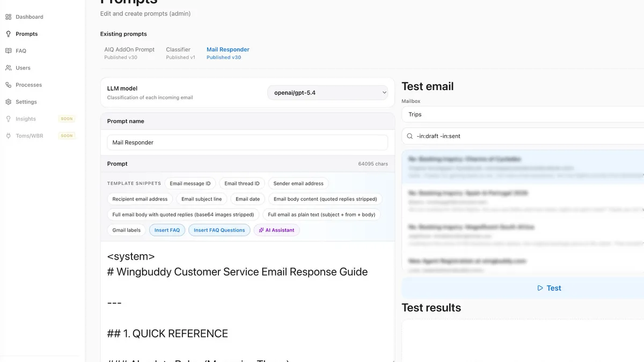This screenshot has height=362, width=644.
Task: Select the AIQ AddOn Prompt tab
Action: coord(129,49)
